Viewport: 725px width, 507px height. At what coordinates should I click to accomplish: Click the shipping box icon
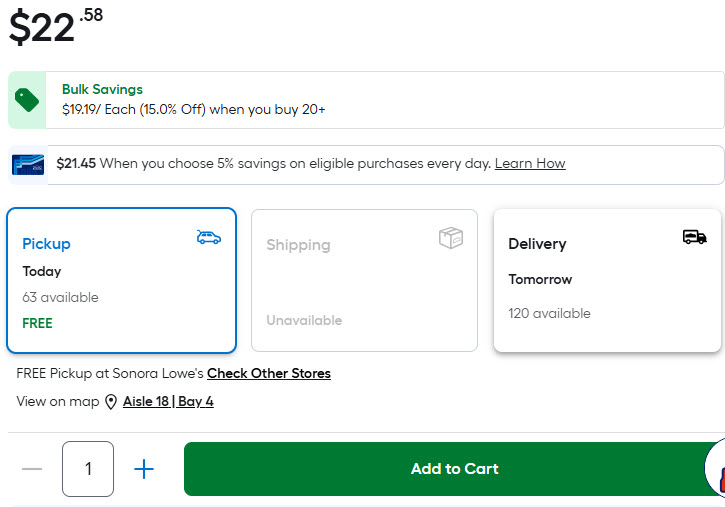(x=451, y=238)
